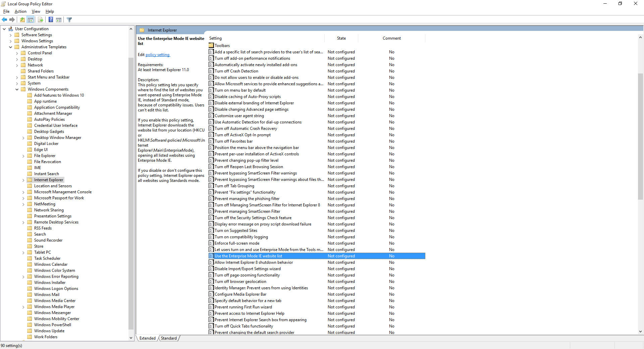Sort by the Comment column header
The height and width of the screenshot is (349, 644).
point(391,38)
